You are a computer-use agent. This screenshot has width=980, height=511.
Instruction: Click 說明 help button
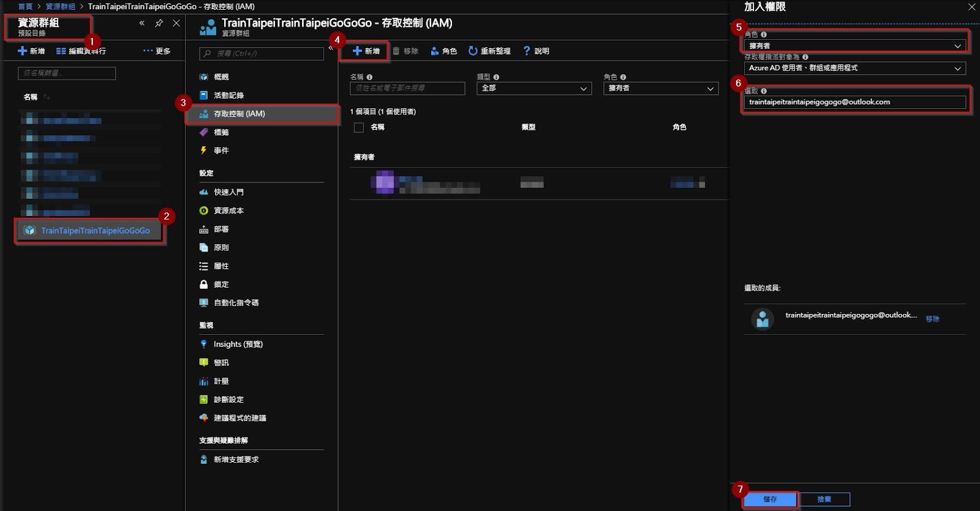(x=536, y=51)
